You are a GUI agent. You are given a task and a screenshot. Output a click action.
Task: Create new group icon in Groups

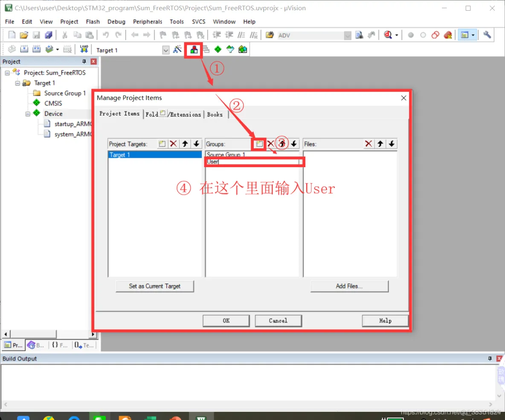click(x=259, y=144)
